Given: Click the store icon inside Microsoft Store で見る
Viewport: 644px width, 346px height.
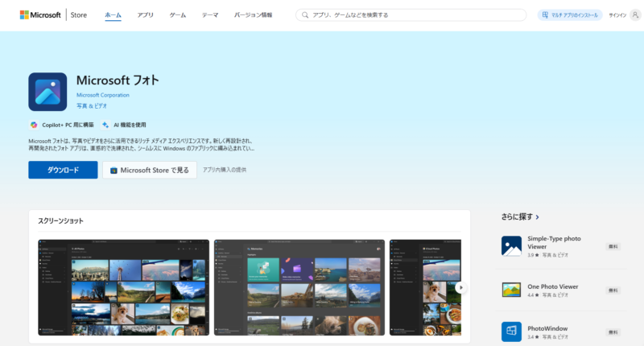Looking at the screenshot, I should click(114, 171).
